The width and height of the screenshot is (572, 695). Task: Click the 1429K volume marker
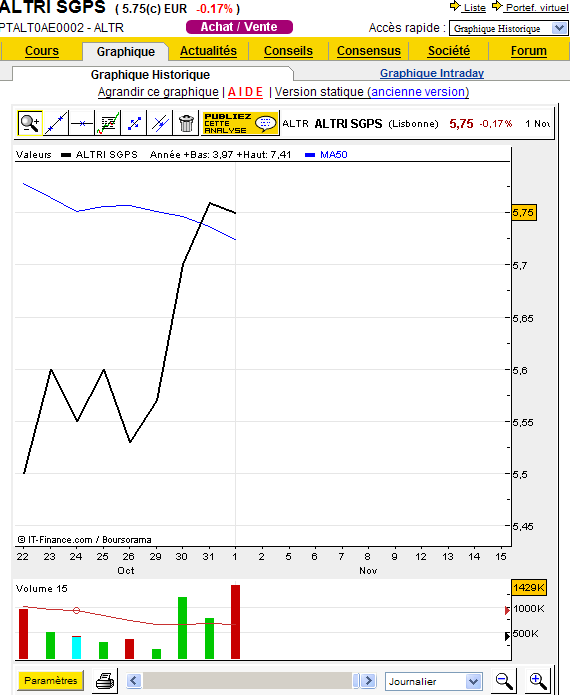pyautogui.click(x=529, y=588)
